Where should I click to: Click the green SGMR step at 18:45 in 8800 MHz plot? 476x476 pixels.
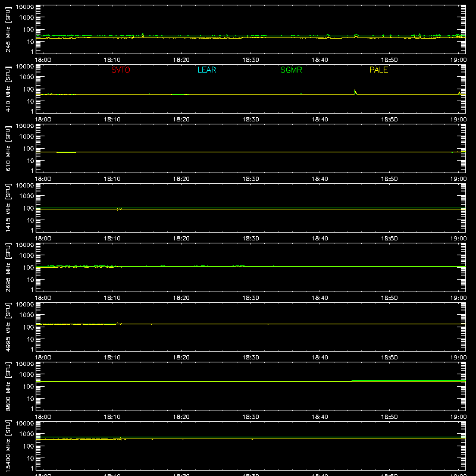(352, 381)
